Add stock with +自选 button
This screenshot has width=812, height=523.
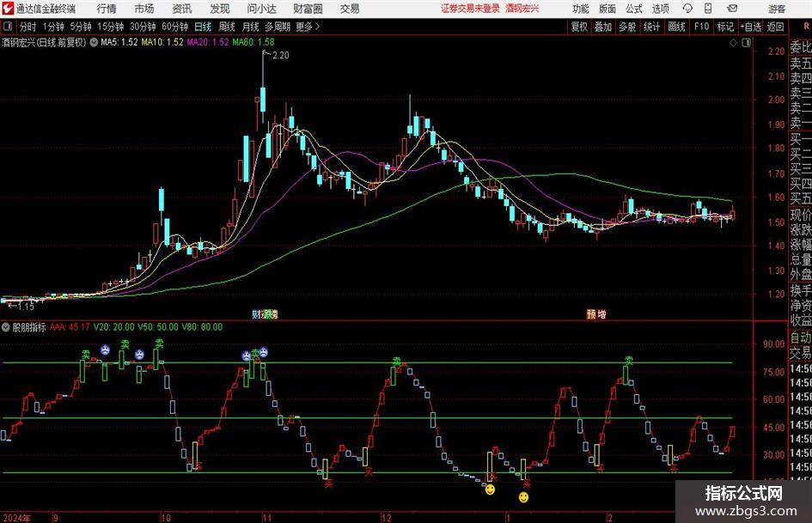751,27
